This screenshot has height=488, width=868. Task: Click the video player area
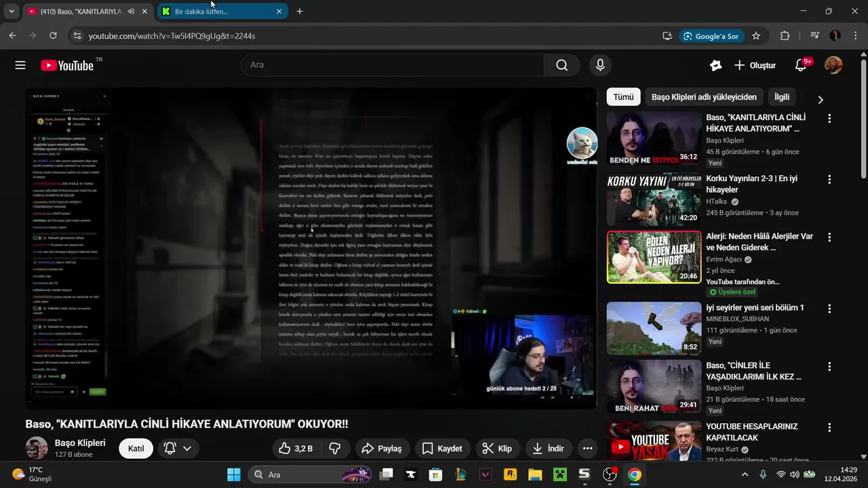[x=311, y=248]
